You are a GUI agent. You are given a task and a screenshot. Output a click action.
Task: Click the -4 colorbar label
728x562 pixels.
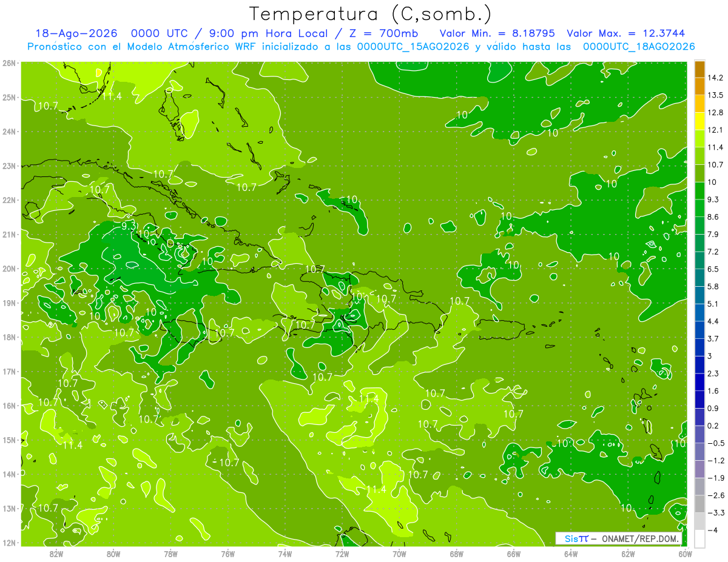713,530
